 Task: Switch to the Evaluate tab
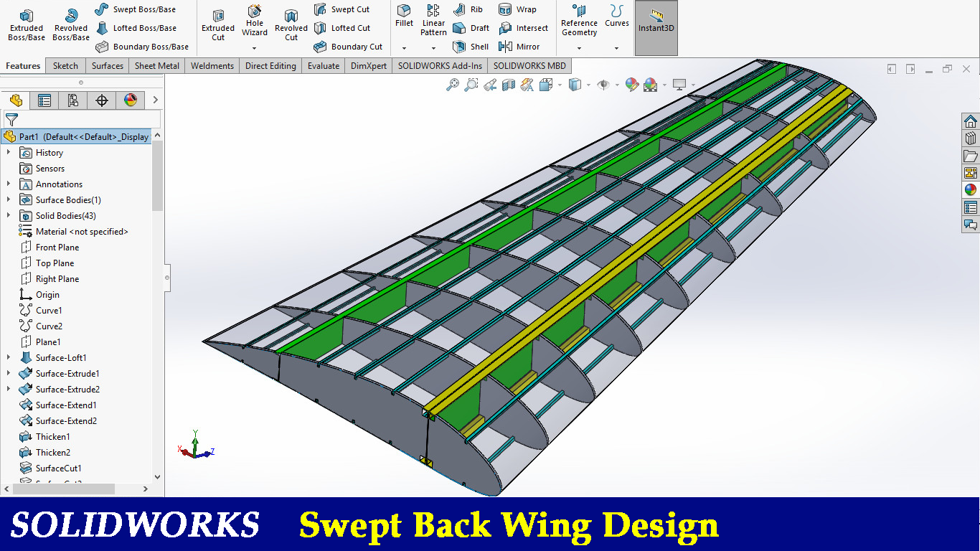pyautogui.click(x=324, y=66)
